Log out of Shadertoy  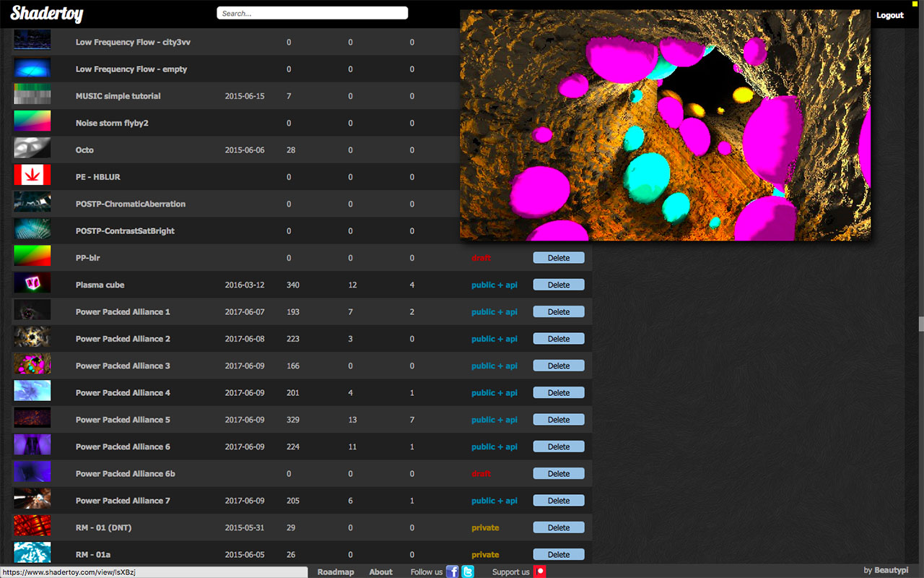[x=889, y=14]
